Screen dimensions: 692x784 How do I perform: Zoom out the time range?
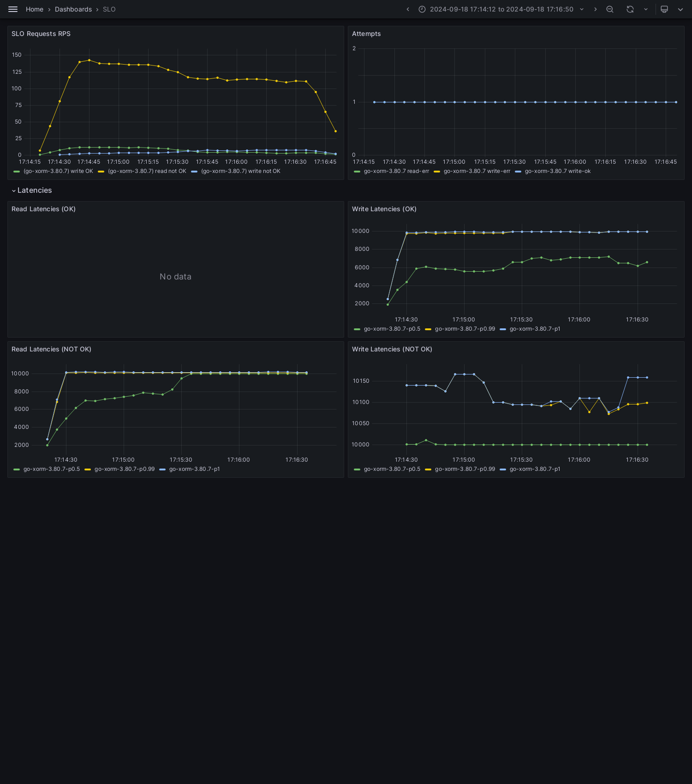click(610, 9)
